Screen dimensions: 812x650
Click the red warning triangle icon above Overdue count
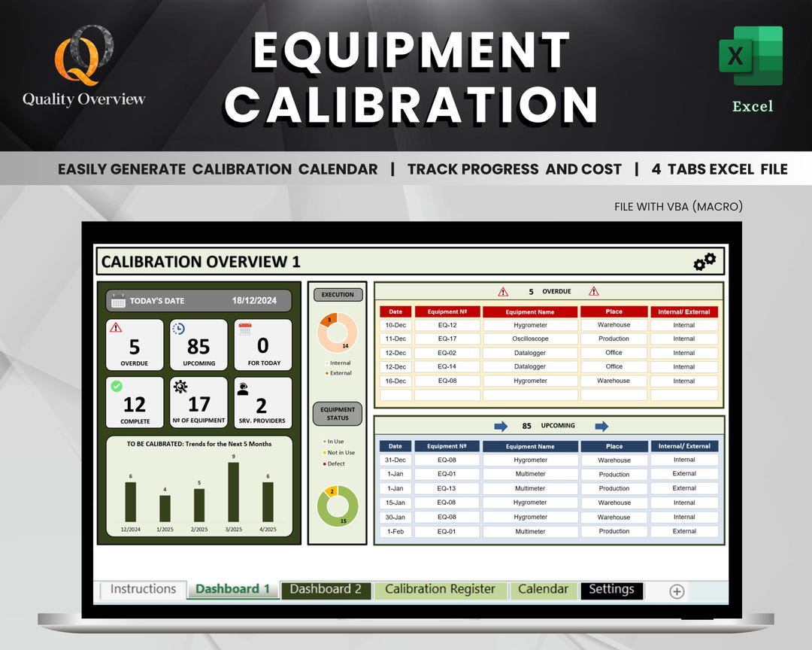[x=115, y=327]
